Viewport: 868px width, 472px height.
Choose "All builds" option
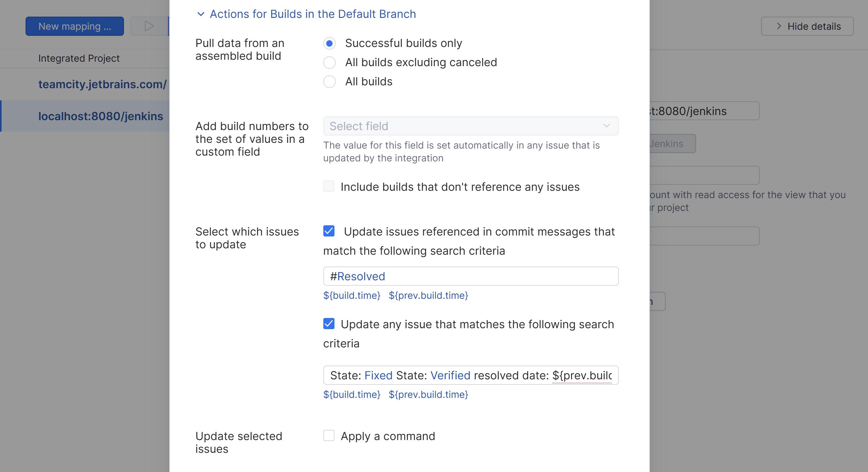pyautogui.click(x=329, y=81)
